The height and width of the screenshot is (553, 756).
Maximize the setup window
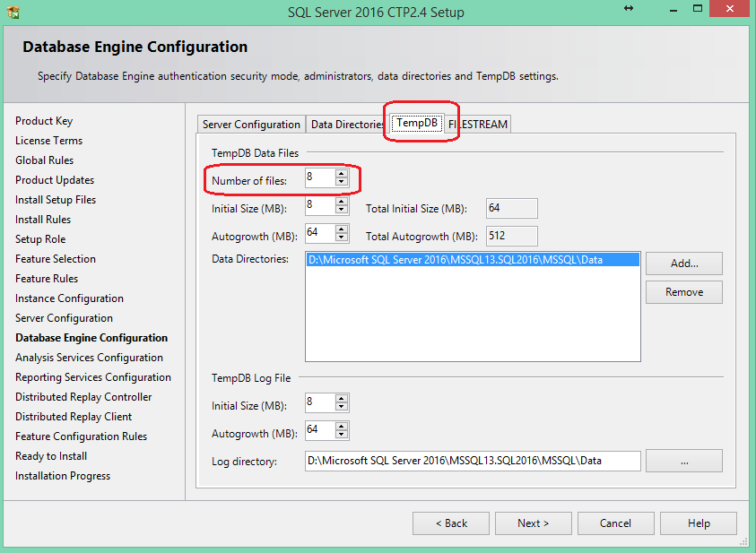(x=697, y=8)
